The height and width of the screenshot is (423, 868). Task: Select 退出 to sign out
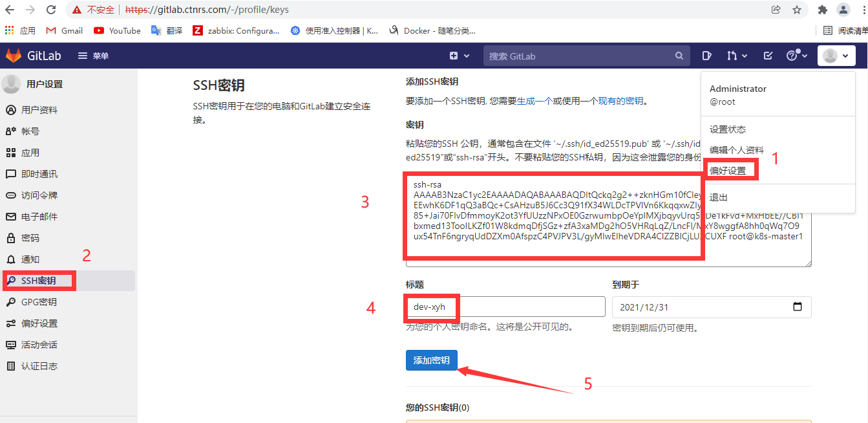(719, 197)
